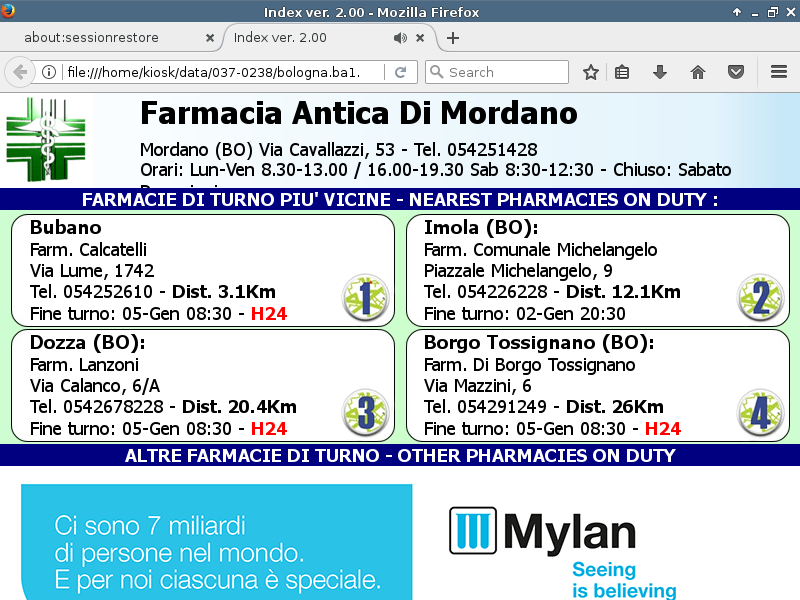Open the Firefox downloads arrow icon
Viewport: 800px width, 600px height.
659,72
